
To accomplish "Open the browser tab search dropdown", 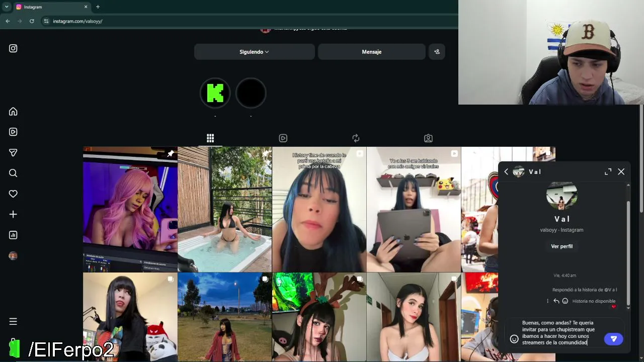I will 7,7.
